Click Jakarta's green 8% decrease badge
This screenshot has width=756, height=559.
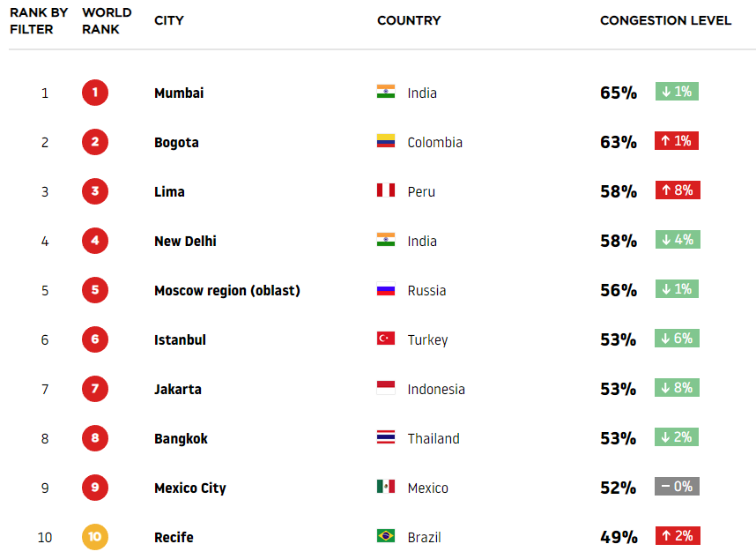(x=677, y=388)
